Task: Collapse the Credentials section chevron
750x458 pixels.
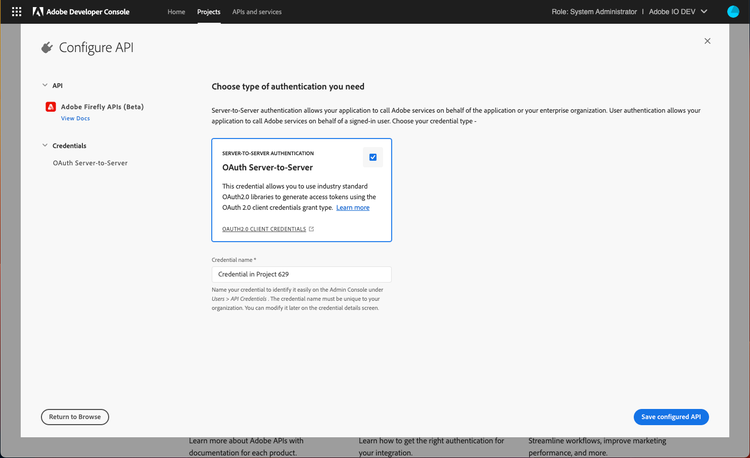Action: tap(44, 145)
